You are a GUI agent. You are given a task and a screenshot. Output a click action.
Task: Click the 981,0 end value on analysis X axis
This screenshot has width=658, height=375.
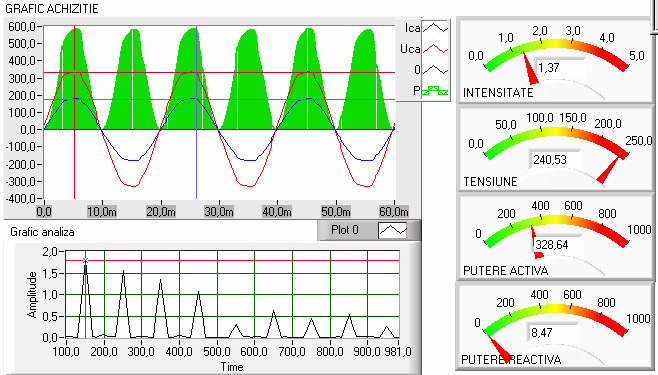tap(398, 352)
